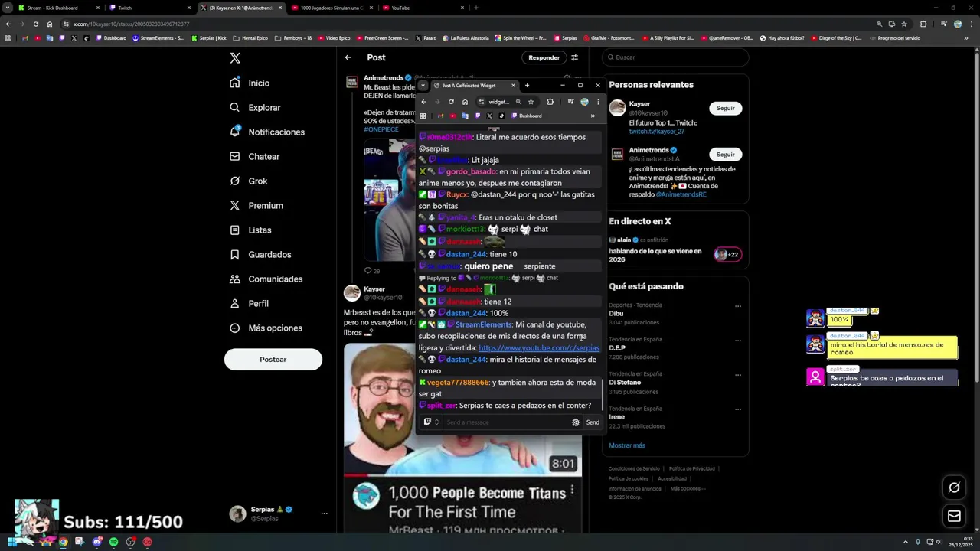
Task: Open Explorar in X sidebar
Action: click(255, 107)
